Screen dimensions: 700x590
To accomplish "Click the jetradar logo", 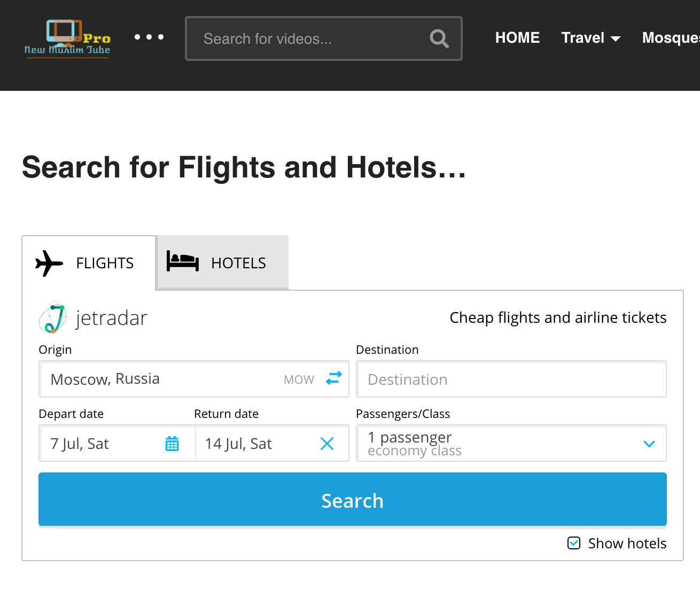I will click(x=93, y=318).
